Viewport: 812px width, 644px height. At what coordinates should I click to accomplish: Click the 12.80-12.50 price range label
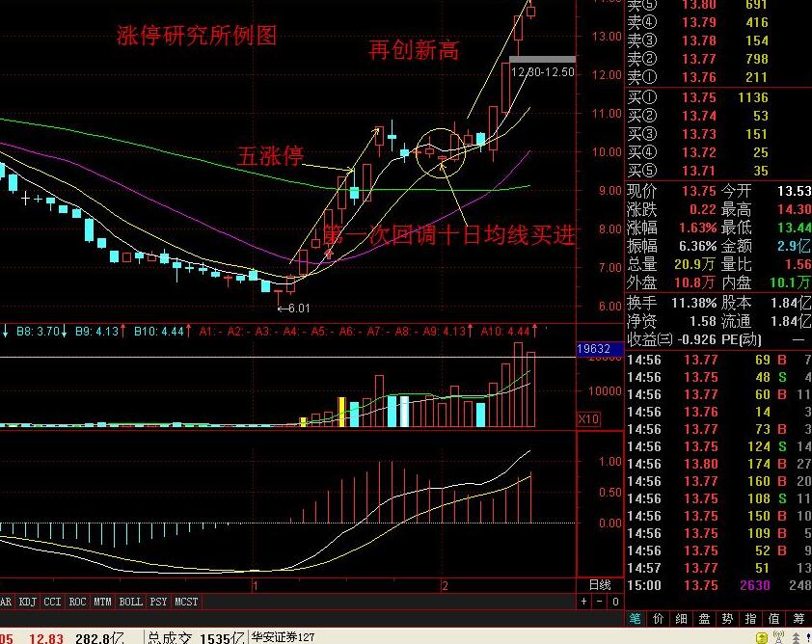[542, 72]
